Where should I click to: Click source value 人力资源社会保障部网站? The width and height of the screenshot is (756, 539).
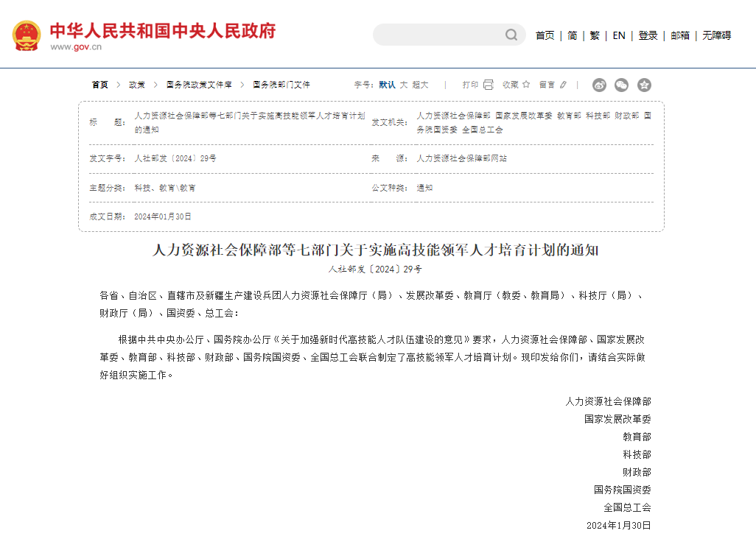[x=461, y=158]
